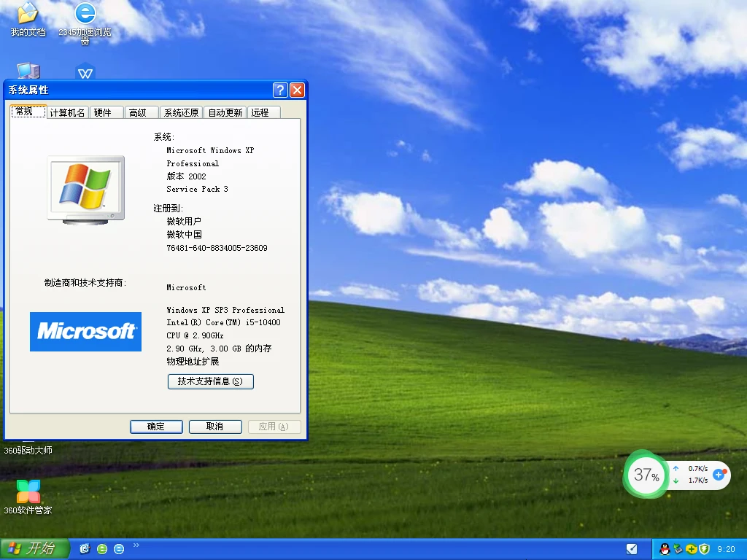Click the text Microsoft Windows XP

210,150
